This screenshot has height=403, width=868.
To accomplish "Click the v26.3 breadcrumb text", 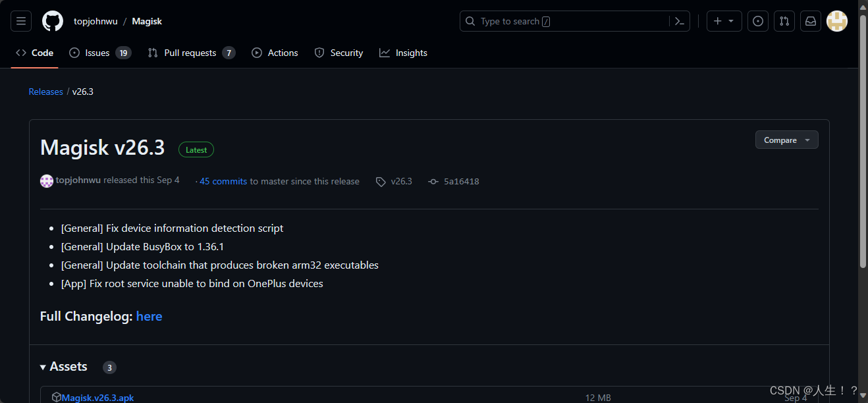I will click(x=83, y=92).
